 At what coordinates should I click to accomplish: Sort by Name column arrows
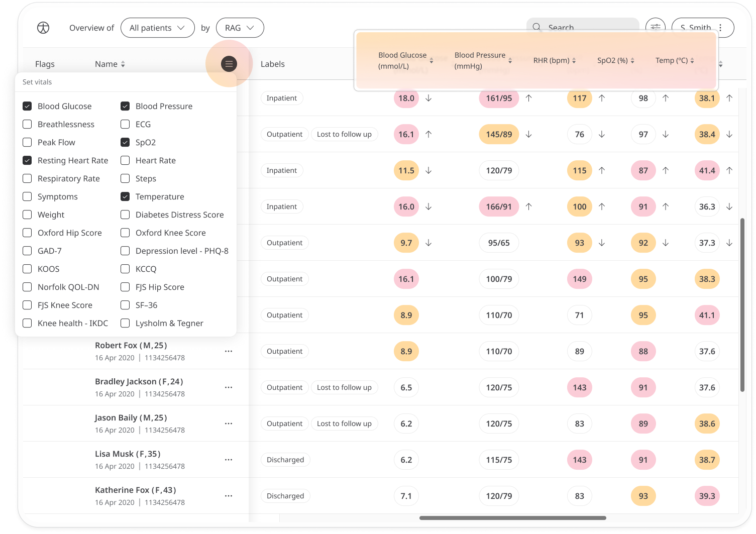click(x=123, y=64)
